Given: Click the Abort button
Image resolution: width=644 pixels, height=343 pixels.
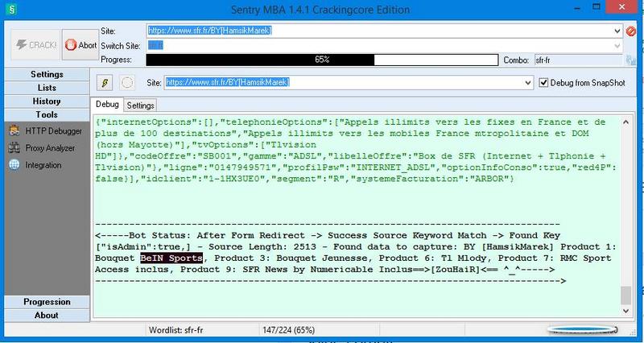Looking at the screenshot, I should point(80,45).
